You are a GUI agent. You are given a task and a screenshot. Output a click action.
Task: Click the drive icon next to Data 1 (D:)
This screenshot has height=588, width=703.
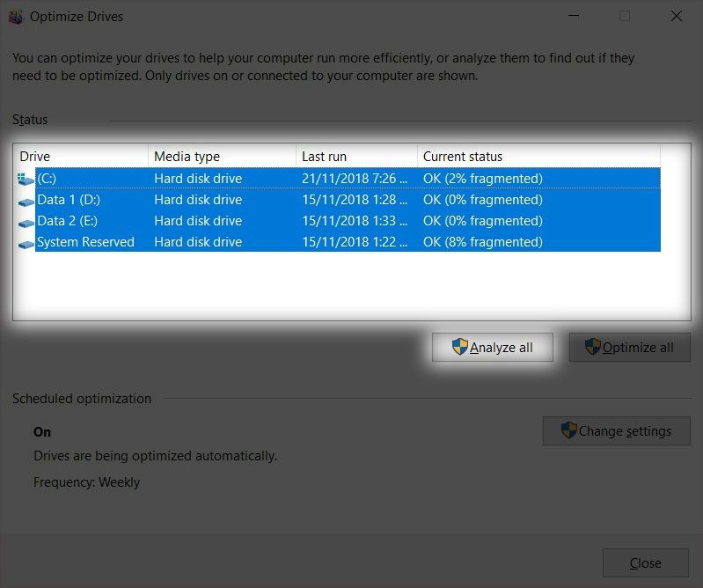click(x=26, y=202)
